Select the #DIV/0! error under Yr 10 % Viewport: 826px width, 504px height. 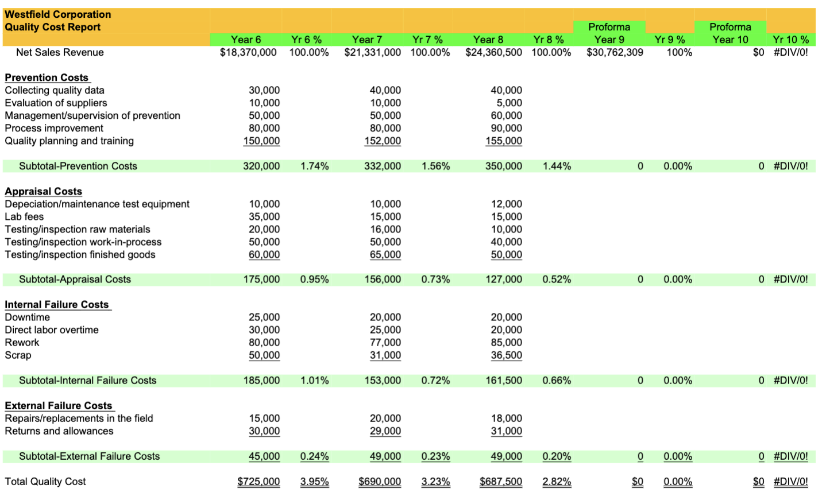793,482
